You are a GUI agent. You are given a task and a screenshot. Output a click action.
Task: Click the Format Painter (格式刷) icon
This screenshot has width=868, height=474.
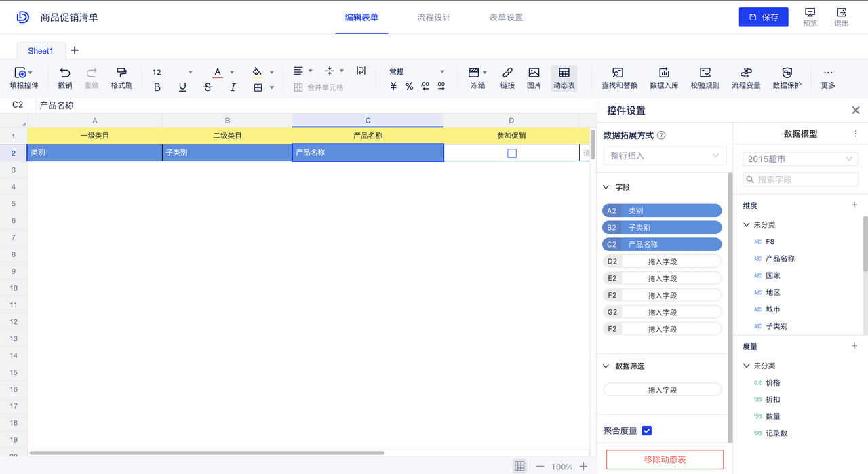point(121,73)
